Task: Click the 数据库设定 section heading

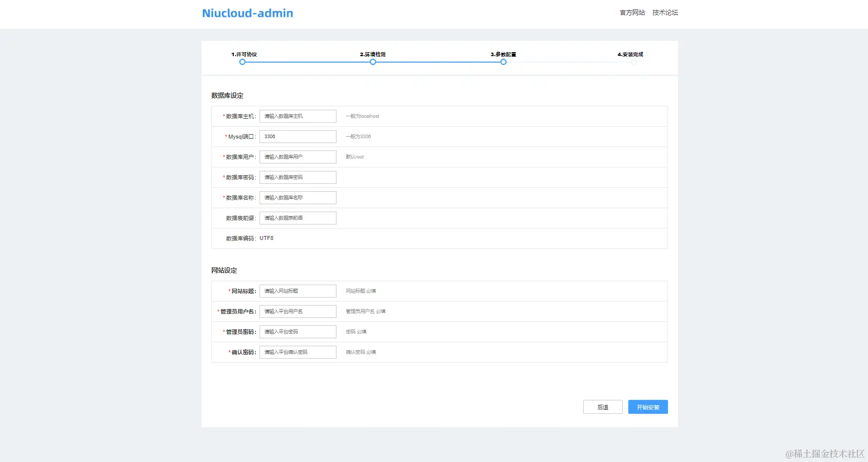Action: click(x=227, y=95)
